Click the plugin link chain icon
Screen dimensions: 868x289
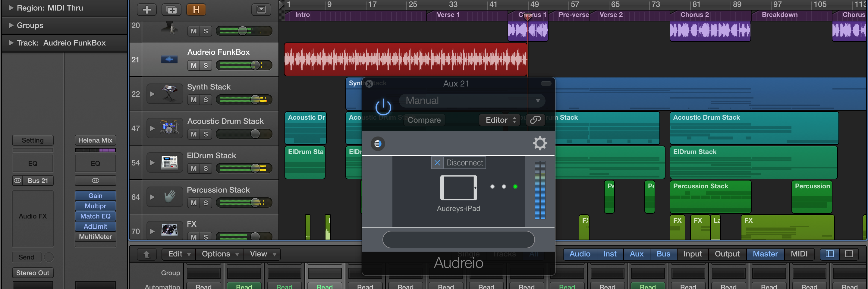(x=536, y=120)
